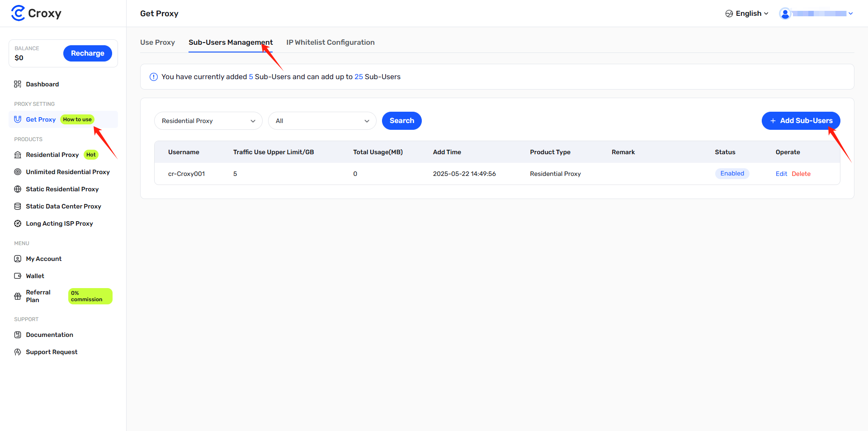This screenshot has width=868, height=431.
Task: Open Support Request page
Action: click(52, 352)
